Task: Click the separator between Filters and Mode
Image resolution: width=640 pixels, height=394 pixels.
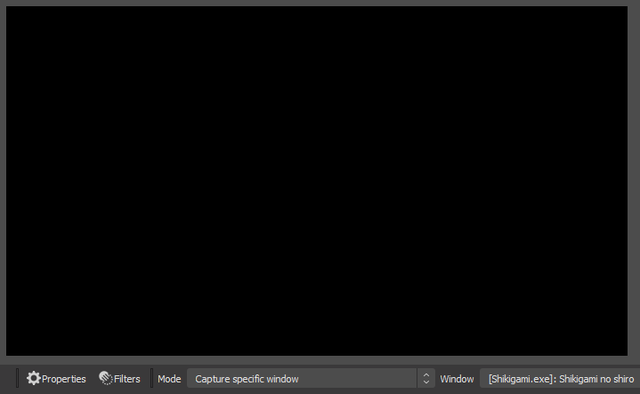Action: pos(151,378)
